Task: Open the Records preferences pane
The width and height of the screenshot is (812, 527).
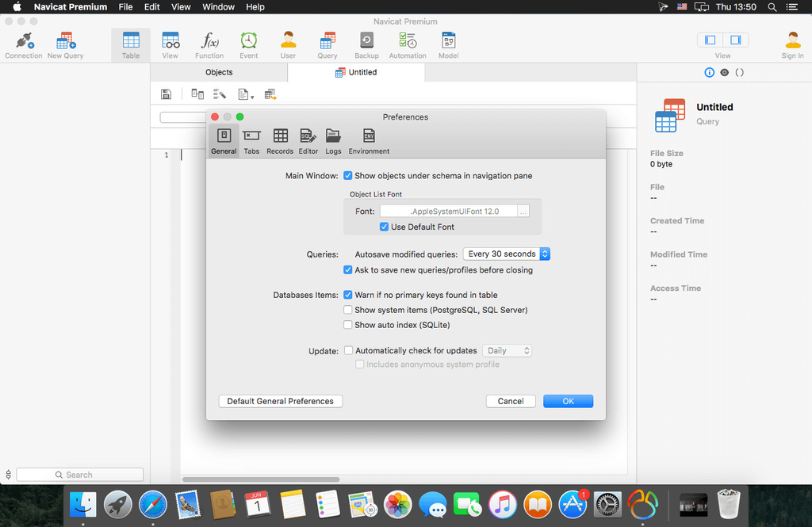Action: 280,141
